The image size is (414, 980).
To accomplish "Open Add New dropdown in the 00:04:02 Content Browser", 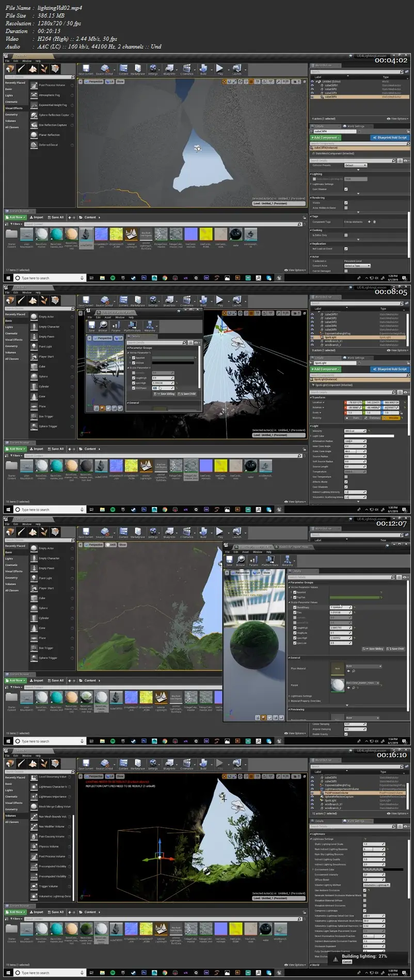I will [16, 217].
